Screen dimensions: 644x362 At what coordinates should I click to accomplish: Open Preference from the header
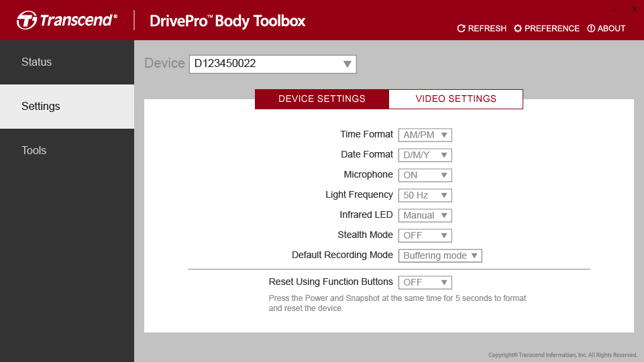[547, 28]
